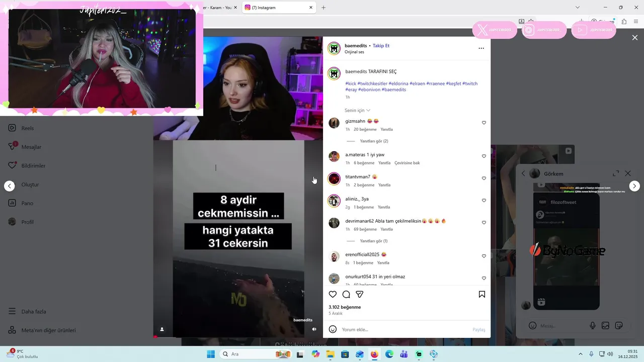Open Microsoft Edge from taskbar
This screenshot has height=362, width=644.
389,354
